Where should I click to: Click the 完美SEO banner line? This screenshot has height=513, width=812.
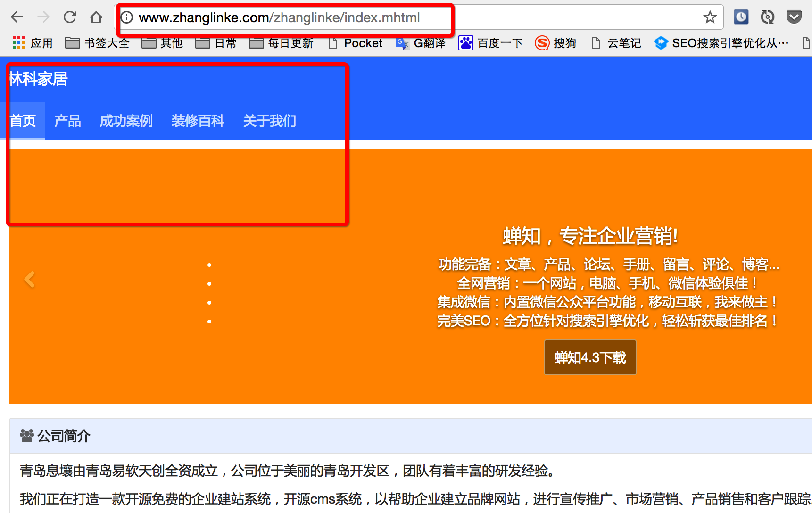pos(607,321)
